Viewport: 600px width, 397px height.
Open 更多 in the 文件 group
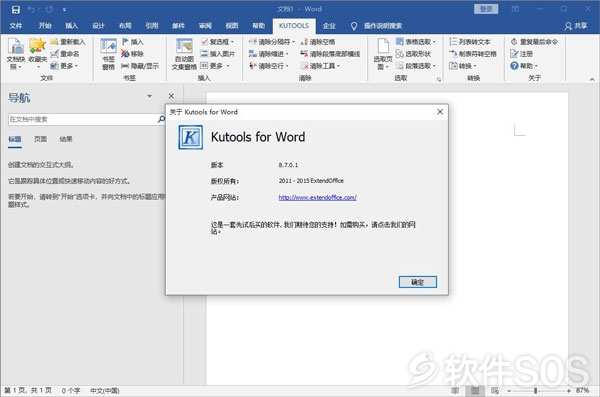point(64,66)
